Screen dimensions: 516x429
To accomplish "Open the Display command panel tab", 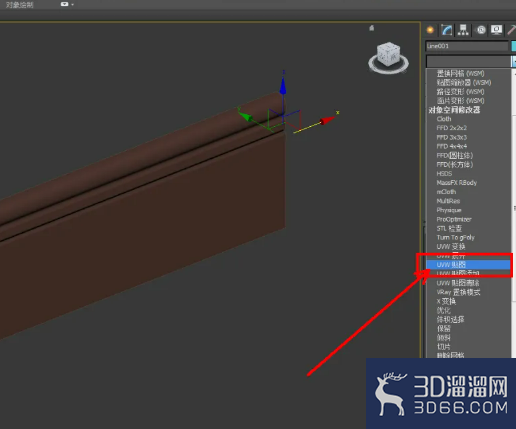I will (x=496, y=30).
